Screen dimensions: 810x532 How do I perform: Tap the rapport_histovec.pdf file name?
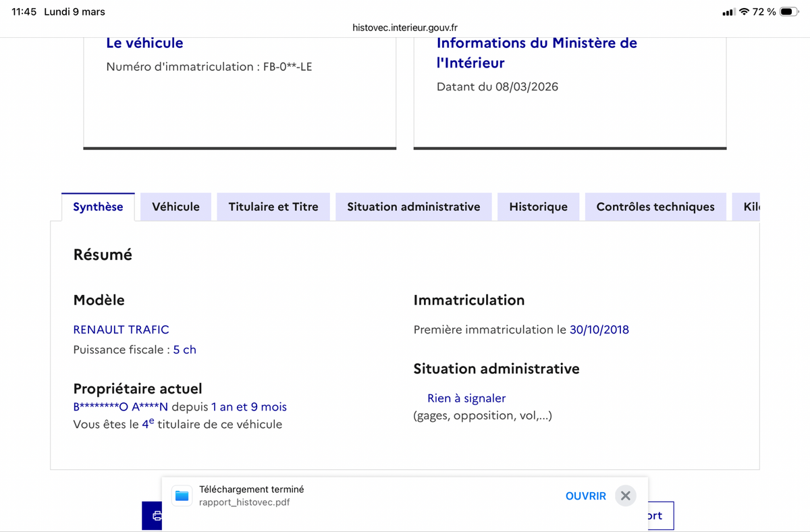coord(244,502)
